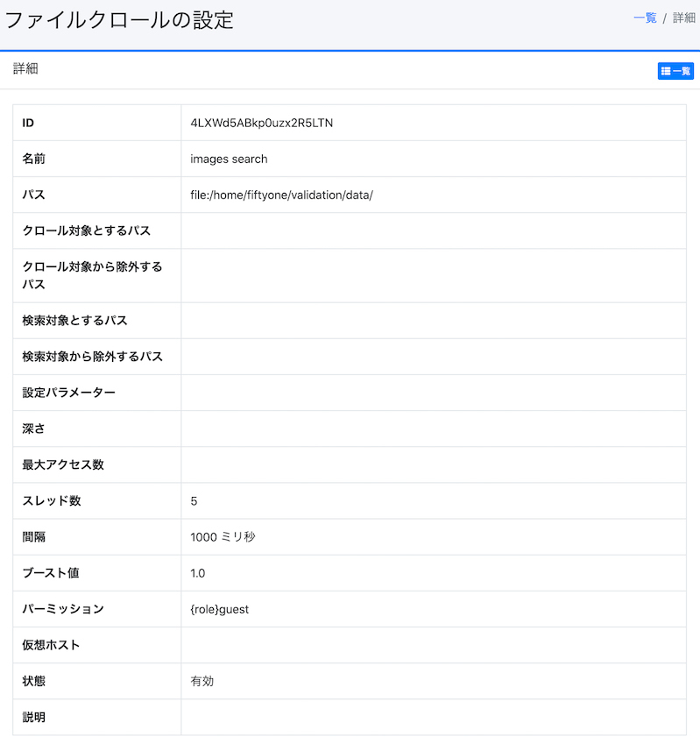Click the blue 一覧 list button
Screen dimensions: 700x744
click(675, 71)
